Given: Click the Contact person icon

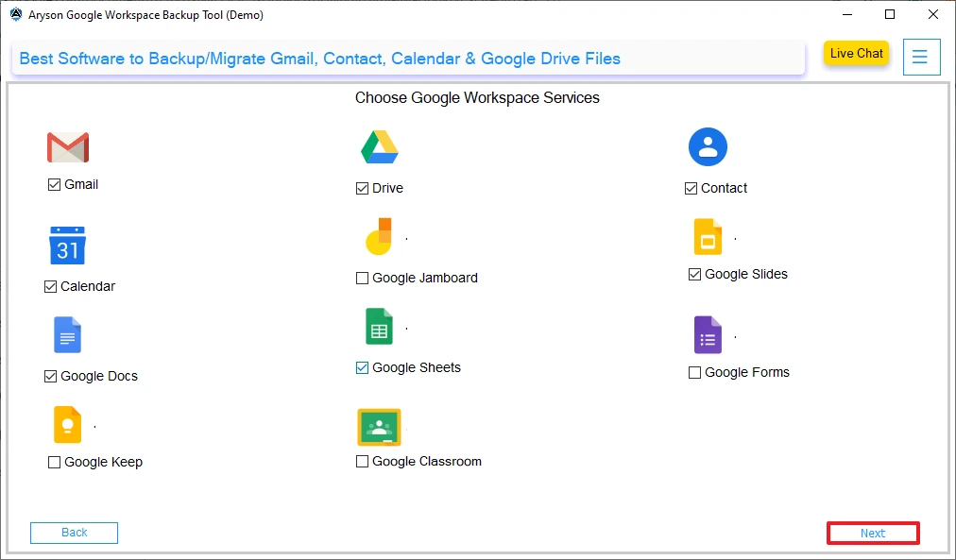Looking at the screenshot, I should [x=708, y=147].
